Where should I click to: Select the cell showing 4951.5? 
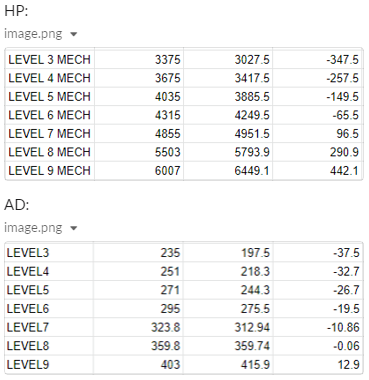coord(228,134)
